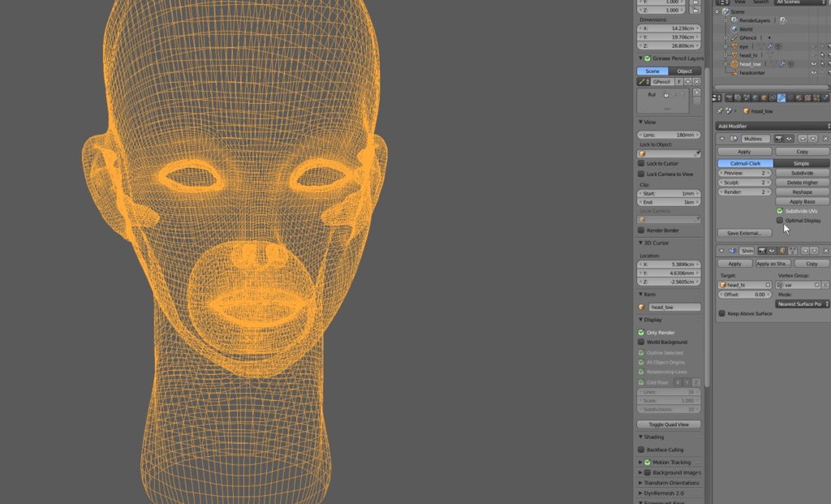Open the View menu in the outliner header
This screenshot has height=504, width=831.
[740, 2]
